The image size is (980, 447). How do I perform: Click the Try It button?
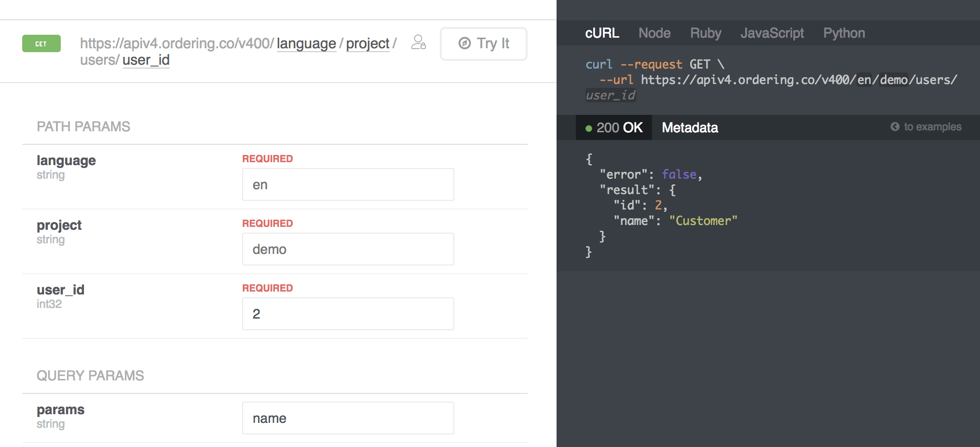484,44
